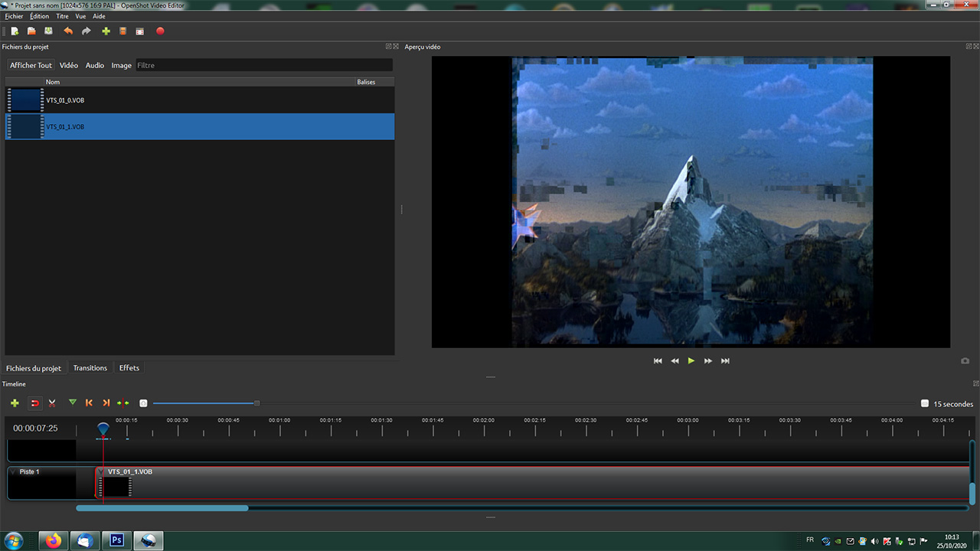Click the zoom-out icon left of the timeline zoom slider
Image resolution: width=980 pixels, height=551 pixels.
tap(143, 403)
